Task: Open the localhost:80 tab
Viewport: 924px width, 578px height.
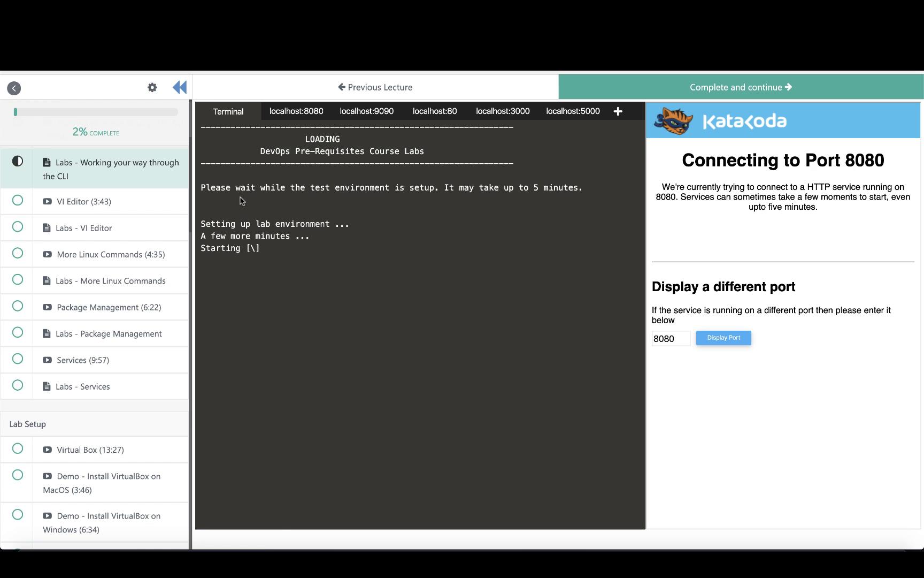Action: (x=435, y=111)
